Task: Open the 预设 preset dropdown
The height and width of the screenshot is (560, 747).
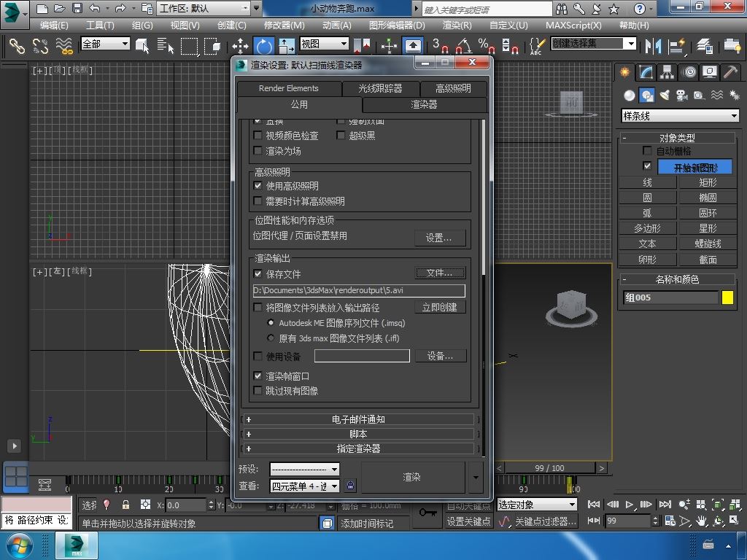Action: [304, 469]
